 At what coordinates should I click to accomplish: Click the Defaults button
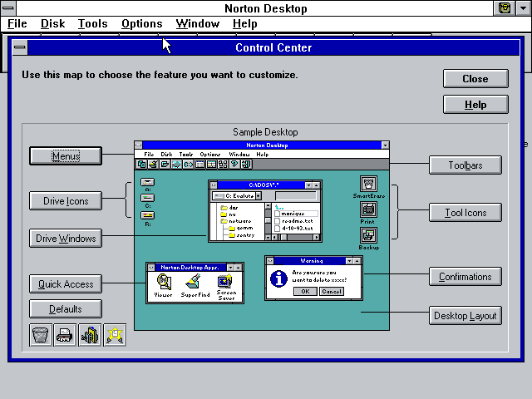point(66,308)
